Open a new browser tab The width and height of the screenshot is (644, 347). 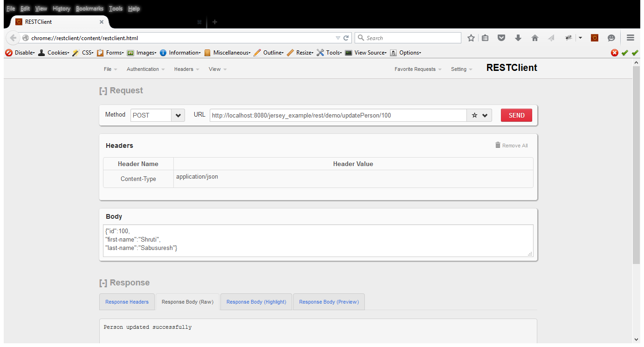tap(215, 22)
